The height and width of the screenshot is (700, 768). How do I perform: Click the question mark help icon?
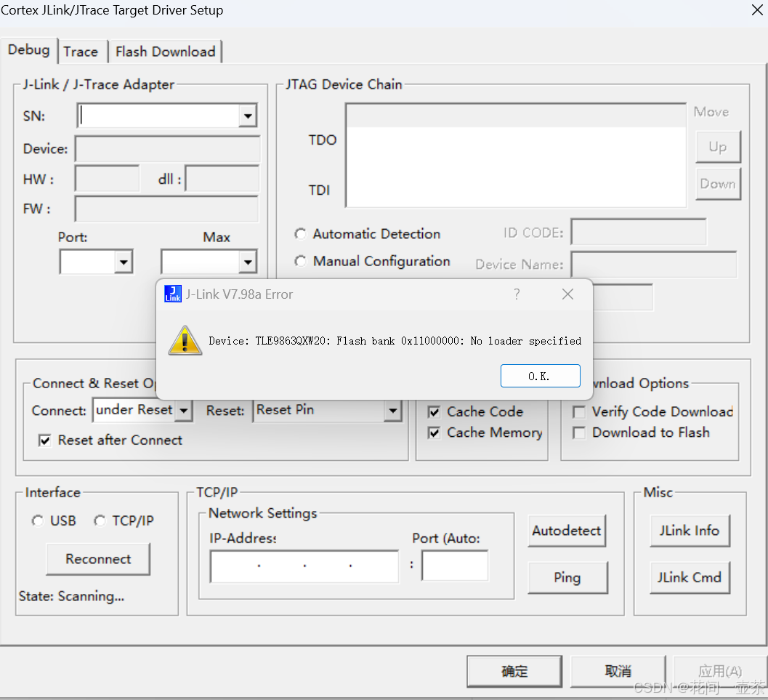517,294
